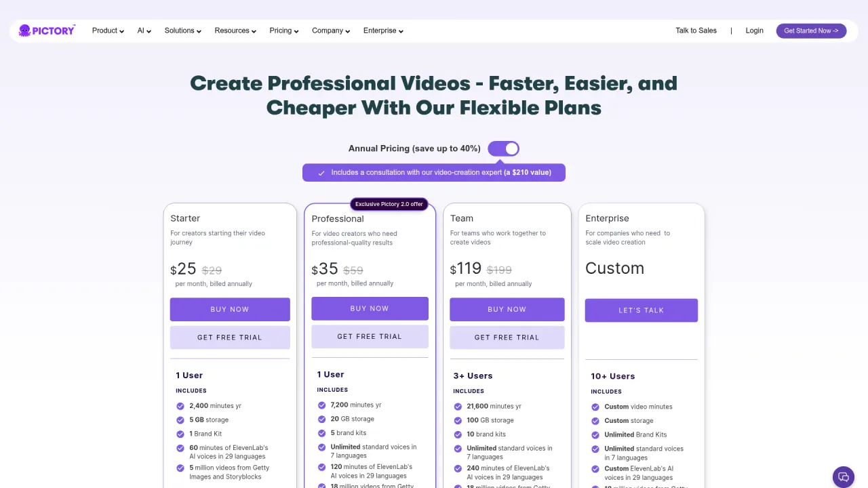The width and height of the screenshot is (868, 488).
Task: Click the Professional plan $35 price
Action: 325,269
